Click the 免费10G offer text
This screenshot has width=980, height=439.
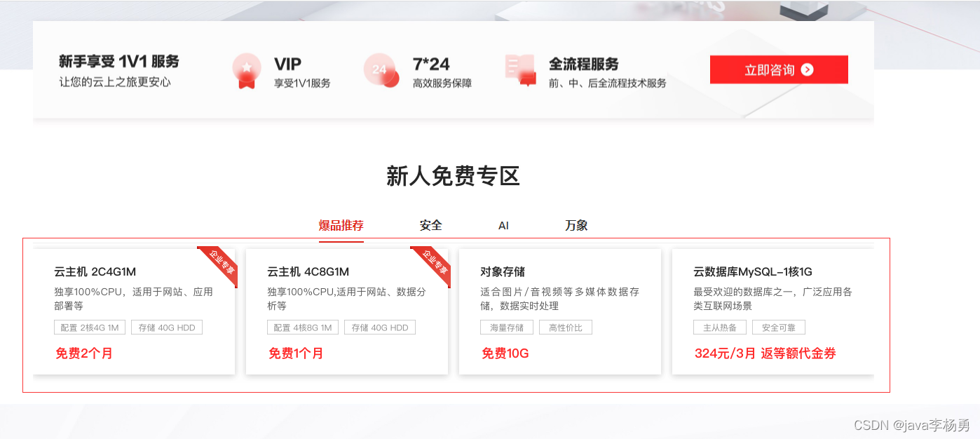(505, 353)
